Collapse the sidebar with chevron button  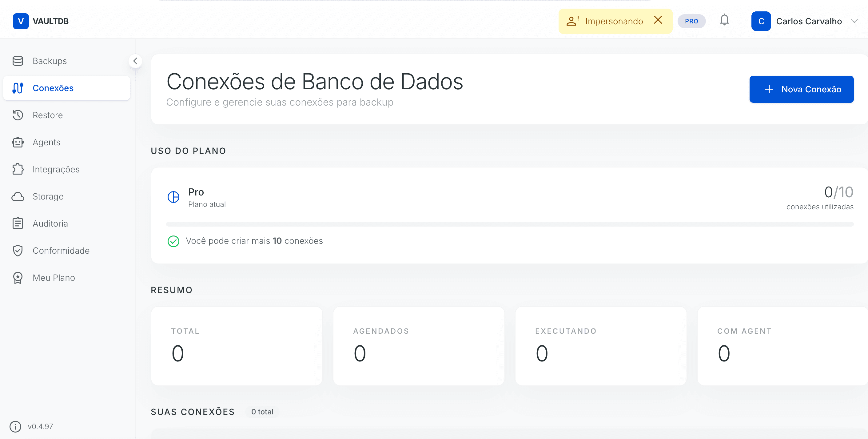(135, 61)
